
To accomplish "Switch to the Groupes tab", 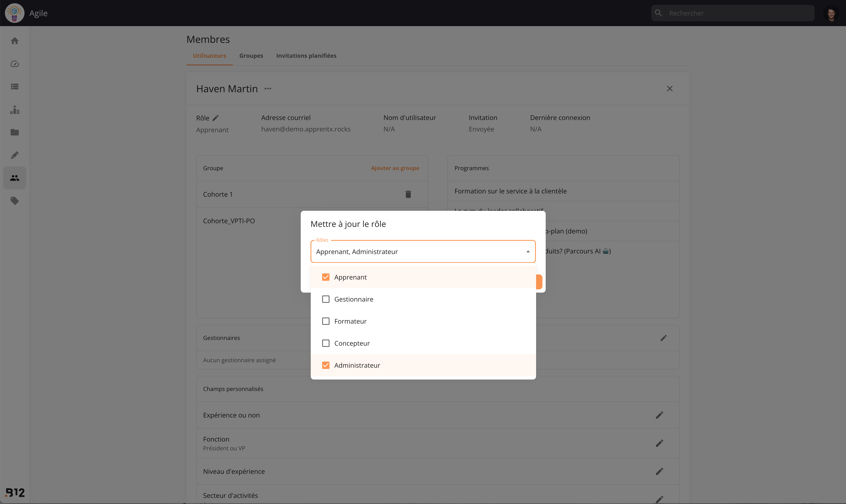I will pos(251,56).
